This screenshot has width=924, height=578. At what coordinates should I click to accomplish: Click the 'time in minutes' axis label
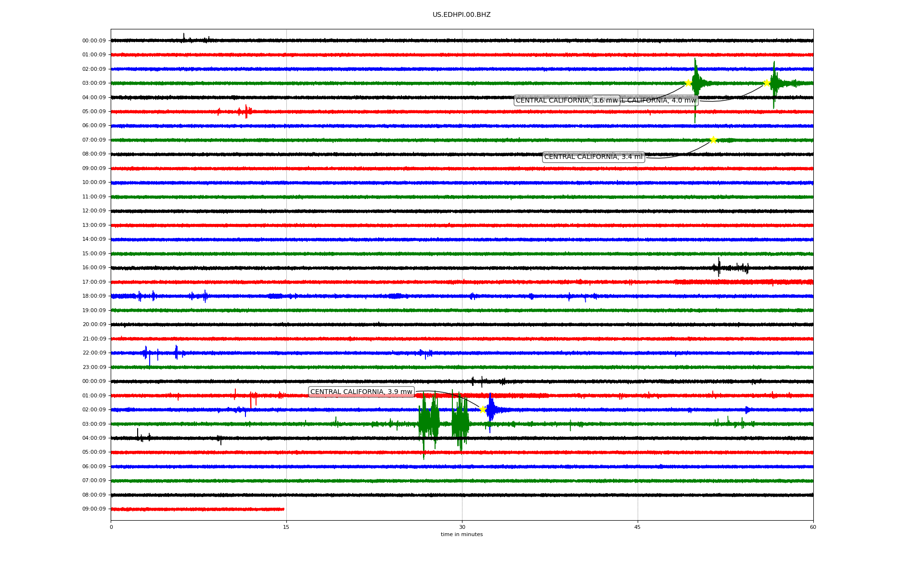[x=462, y=534]
